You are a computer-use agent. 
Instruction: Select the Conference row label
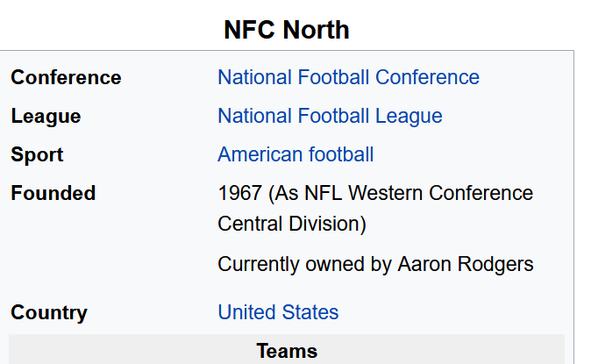66,77
